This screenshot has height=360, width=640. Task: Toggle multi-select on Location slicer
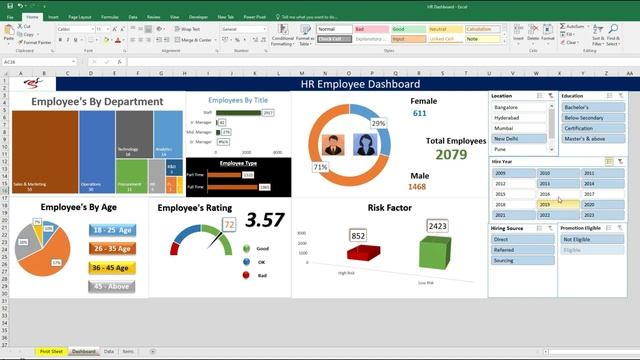540,96
